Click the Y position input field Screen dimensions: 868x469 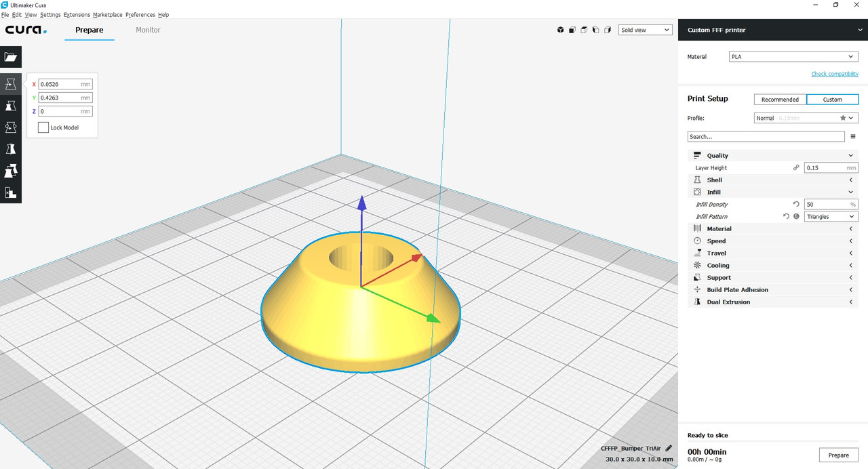pos(65,98)
